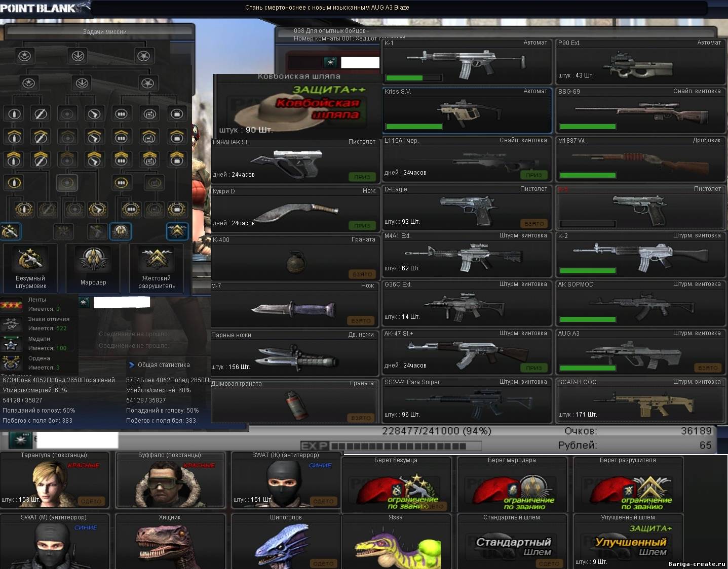
Task: Choose the Kriss S.V. weapon card
Action: point(467,110)
